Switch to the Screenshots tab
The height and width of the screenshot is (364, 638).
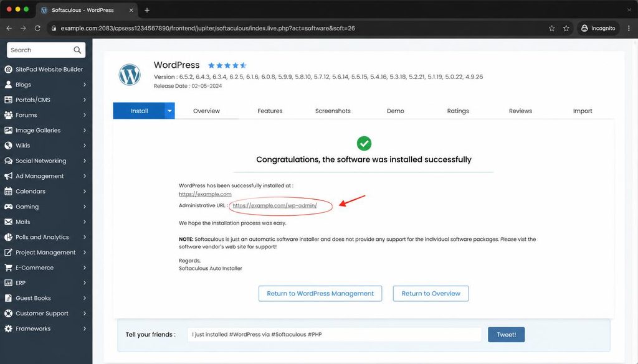[x=333, y=111]
